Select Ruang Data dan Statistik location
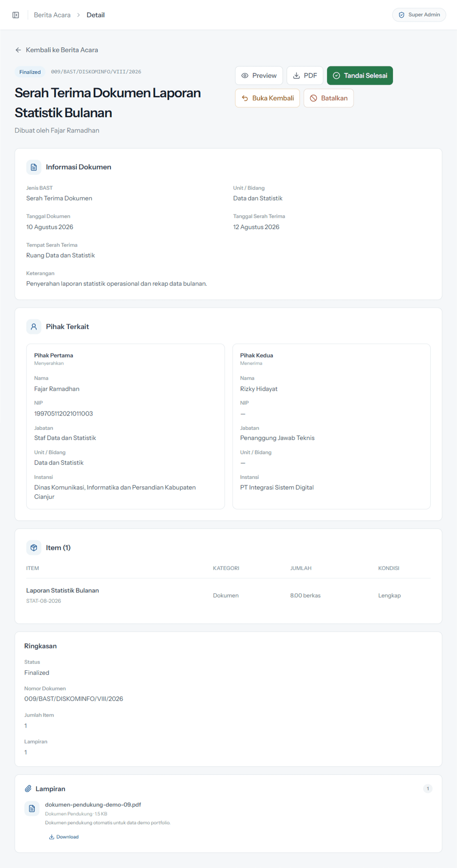 tap(60, 255)
